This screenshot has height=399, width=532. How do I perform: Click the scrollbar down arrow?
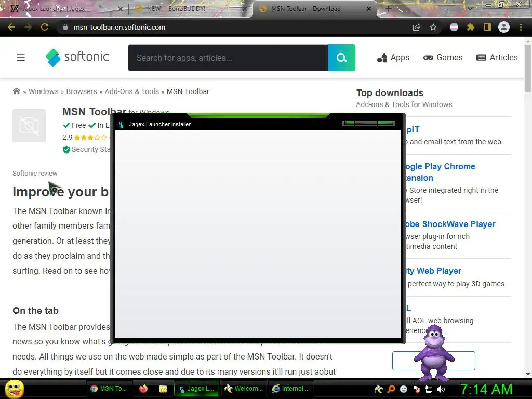click(528, 374)
